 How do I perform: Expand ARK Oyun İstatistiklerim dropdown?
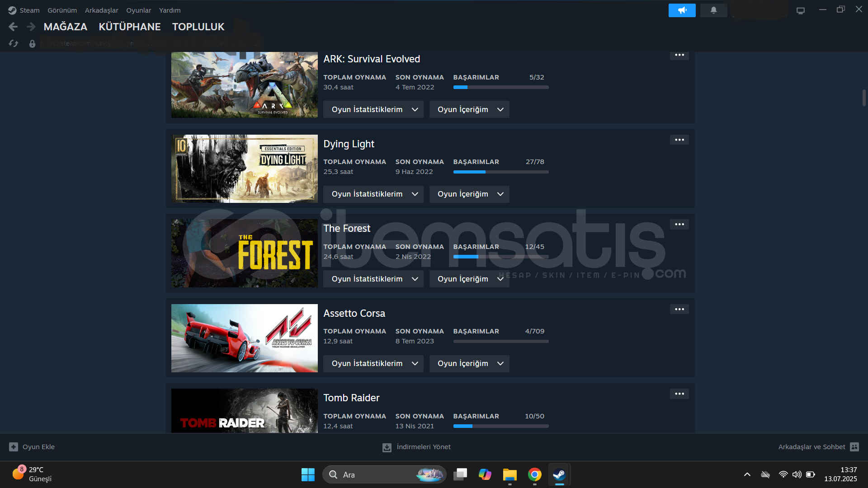(x=373, y=109)
